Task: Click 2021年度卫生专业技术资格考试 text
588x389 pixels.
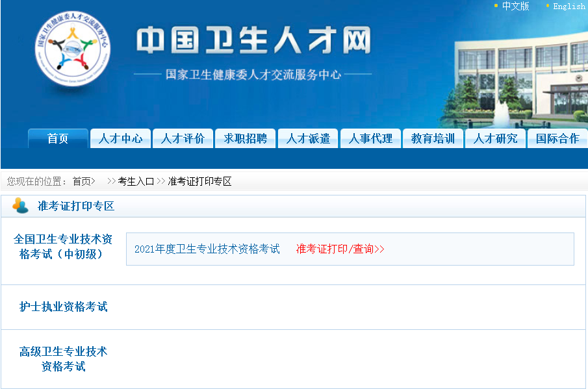Action: (x=207, y=249)
